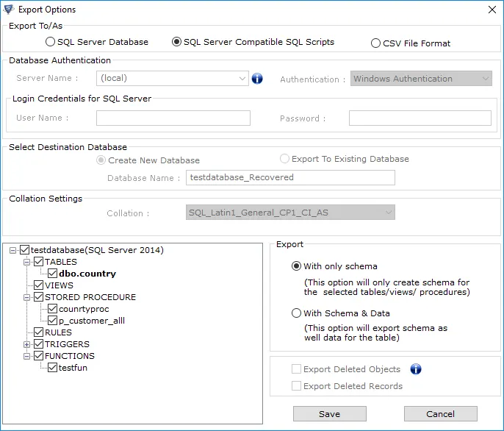Collapse the FUNCTIONS tree node
The image size is (504, 431).
[27, 356]
